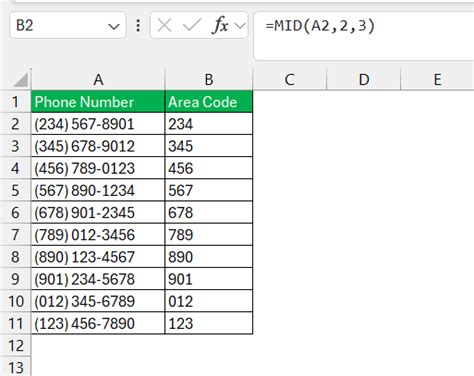Select column B header
Screen dimensions: 474x376
click(x=209, y=80)
